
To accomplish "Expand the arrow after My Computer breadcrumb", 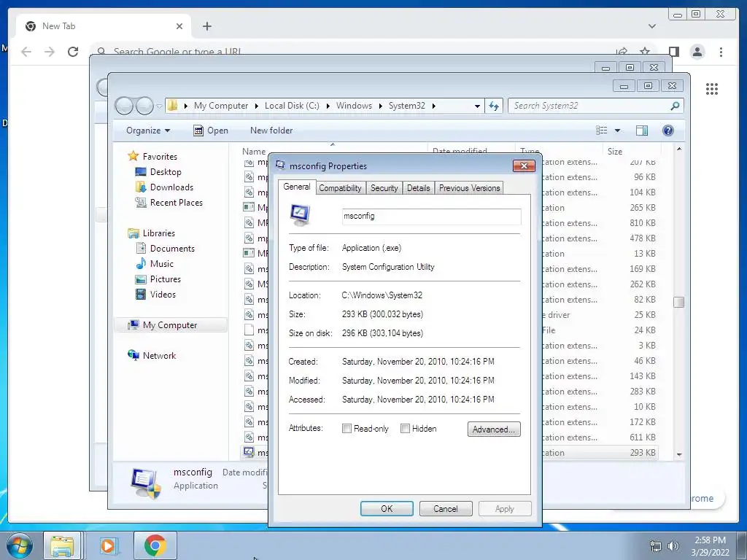I will pyautogui.click(x=256, y=106).
